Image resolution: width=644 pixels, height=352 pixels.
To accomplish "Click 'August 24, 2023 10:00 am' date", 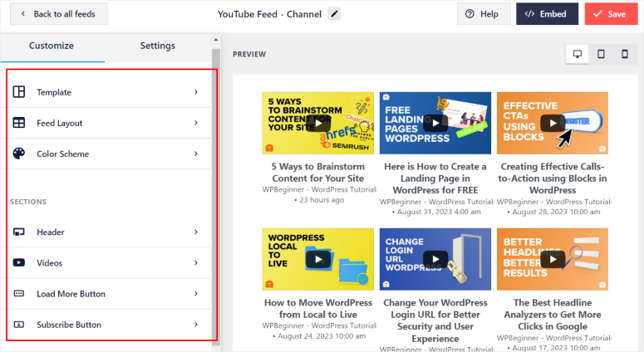I will [322, 336].
